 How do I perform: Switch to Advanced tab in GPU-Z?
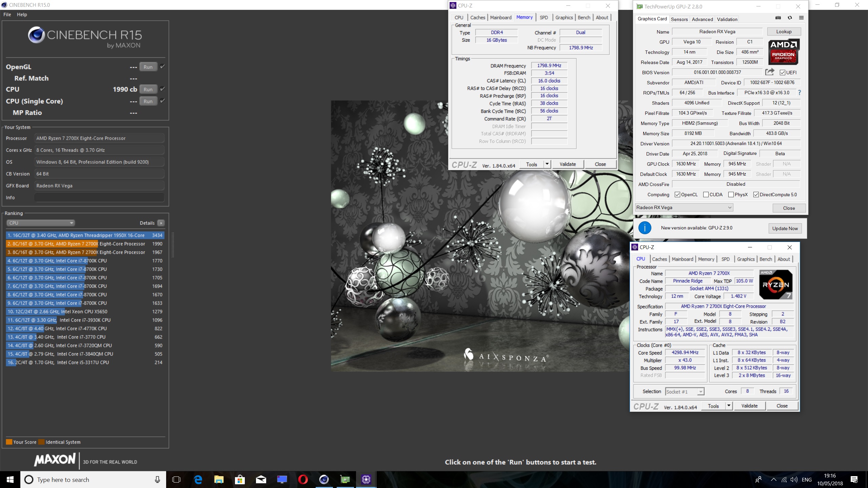702,19
